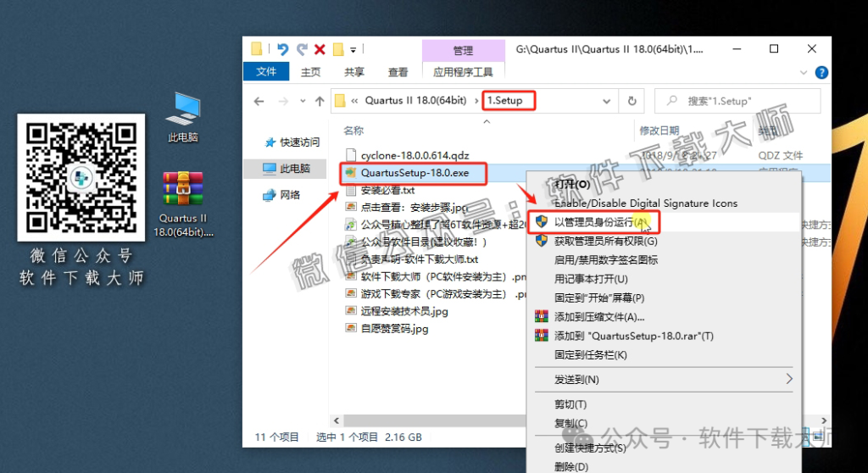Choose 启用/禁用数字签名图标 menu item
This screenshot has height=473, width=868.
click(605, 259)
